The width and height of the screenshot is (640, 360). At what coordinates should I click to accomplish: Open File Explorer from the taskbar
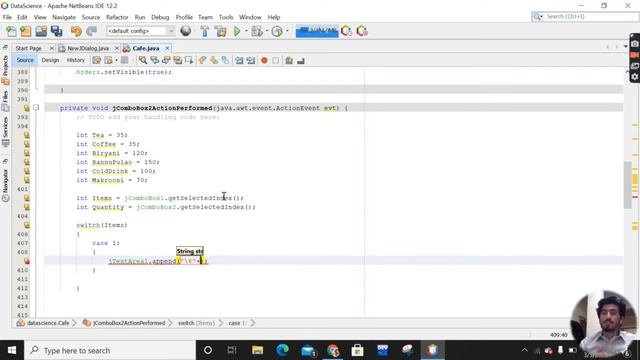coord(258,350)
